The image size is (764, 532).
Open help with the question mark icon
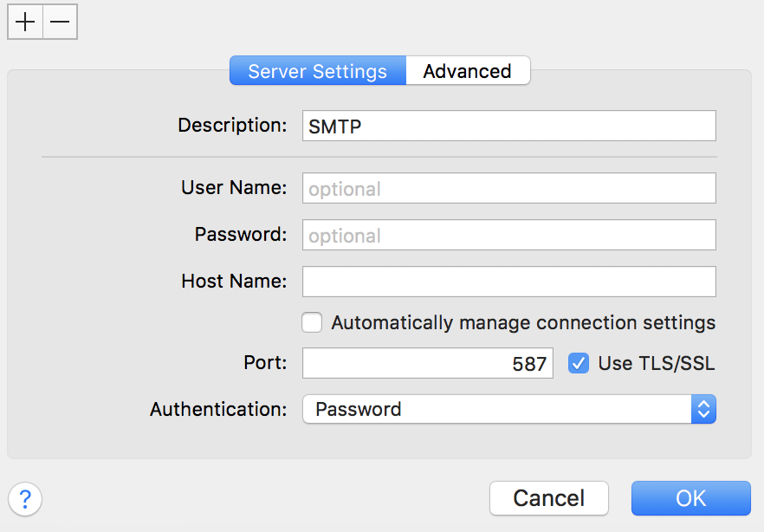click(25, 498)
